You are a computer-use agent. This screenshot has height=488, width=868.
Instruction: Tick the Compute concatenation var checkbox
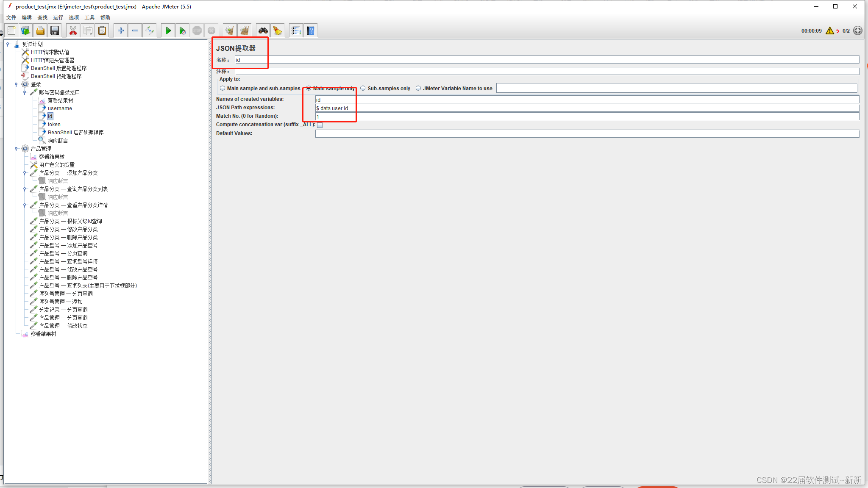tap(320, 125)
